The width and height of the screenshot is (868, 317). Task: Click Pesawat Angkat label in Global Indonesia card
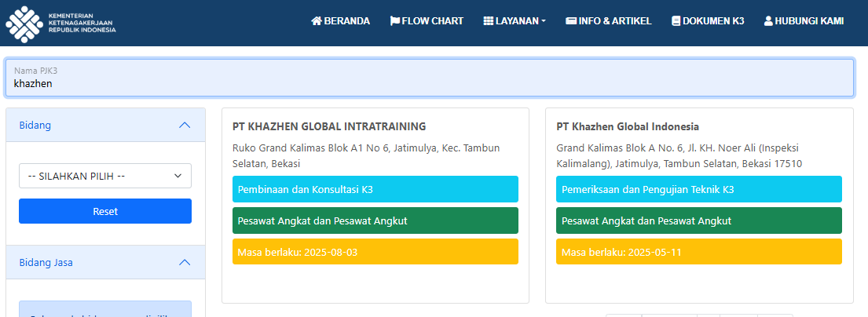tap(699, 220)
